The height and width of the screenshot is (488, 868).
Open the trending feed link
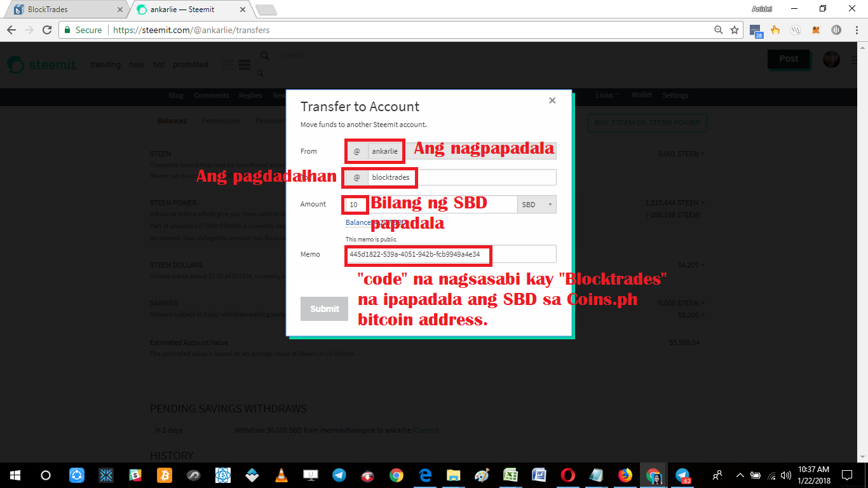click(105, 65)
